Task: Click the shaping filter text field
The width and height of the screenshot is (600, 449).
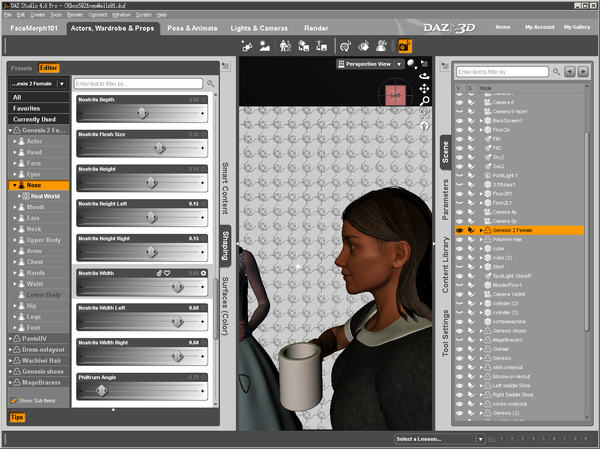Action: [x=138, y=83]
